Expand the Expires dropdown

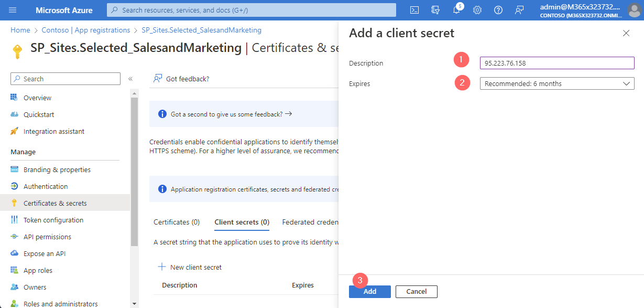[557, 83]
